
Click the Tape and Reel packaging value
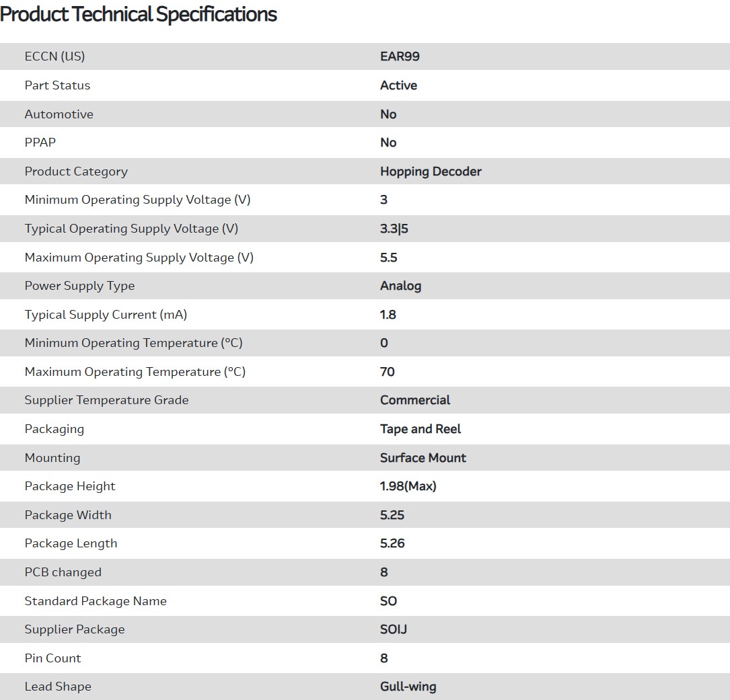click(421, 429)
